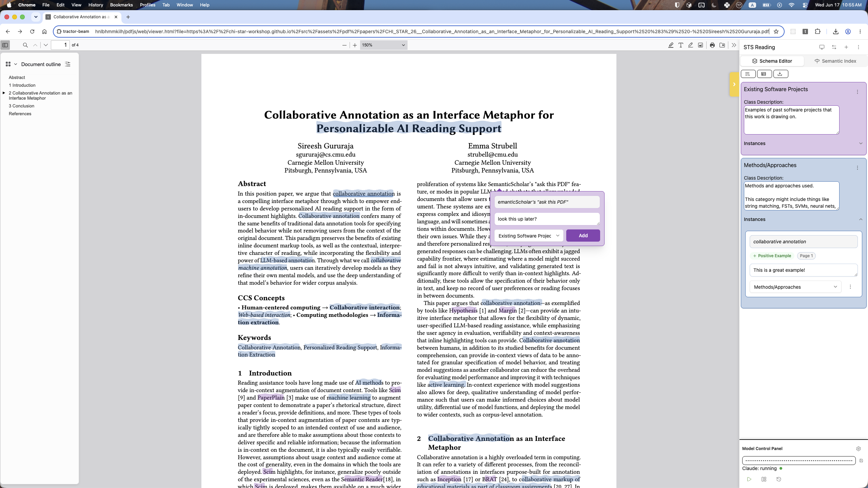This screenshot has height=488, width=868.
Task: Open the Chrome extensions puzzle icon
Action: (817, 32)
